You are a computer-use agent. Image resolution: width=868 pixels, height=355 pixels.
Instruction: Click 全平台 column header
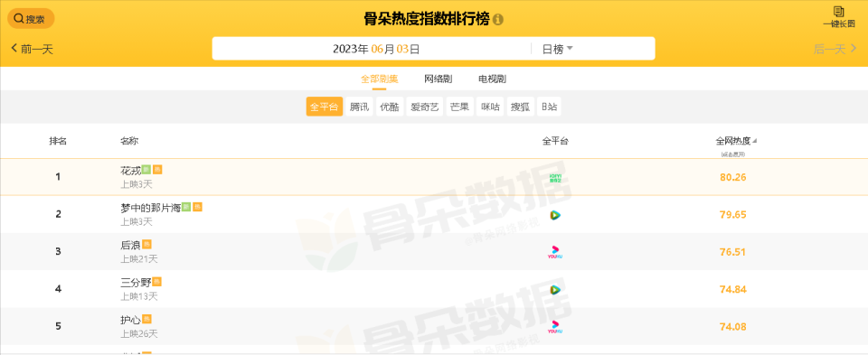click(555, 141)
